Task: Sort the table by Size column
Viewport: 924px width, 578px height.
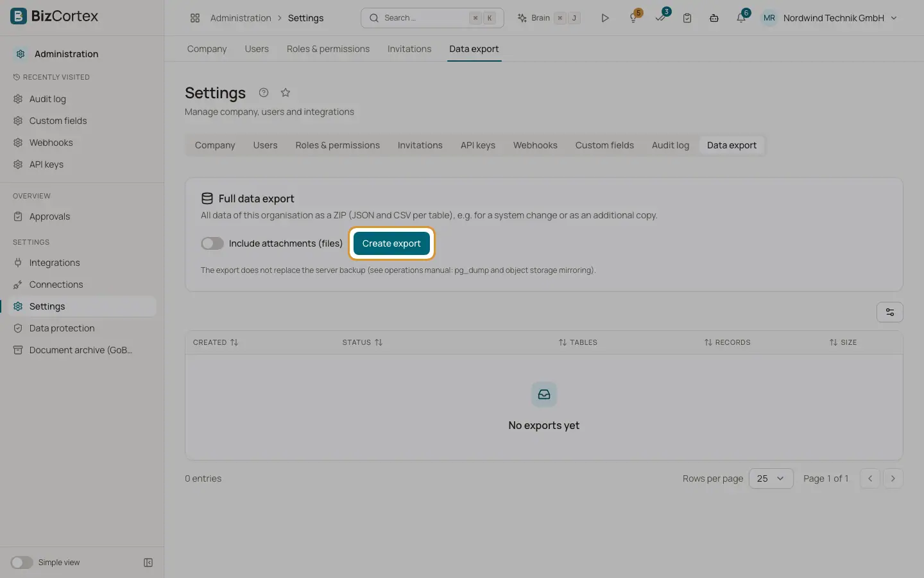Action: (843, 342)
